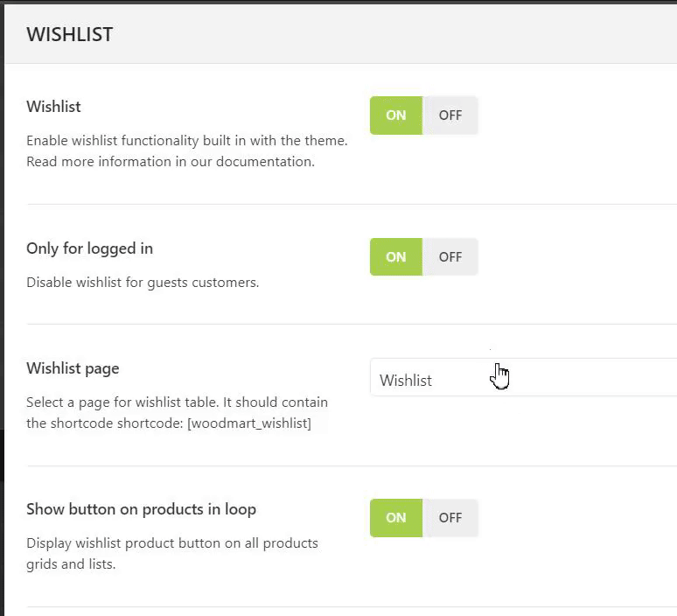Set Only for logged in to OFF
Viewport: 677px width, 616px height.
[x=450, y=257]
